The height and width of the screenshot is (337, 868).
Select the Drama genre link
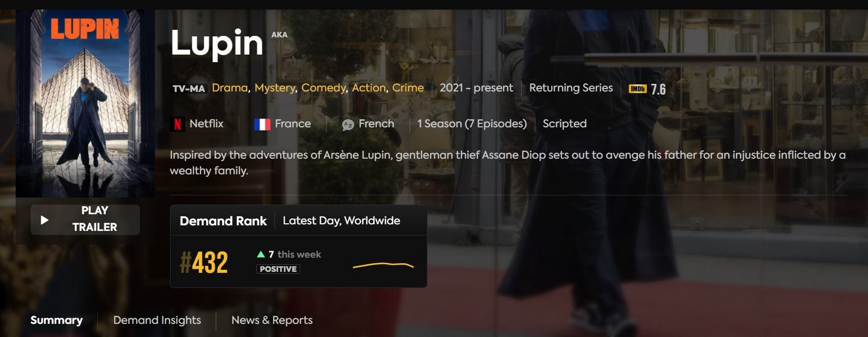(x=230, y=88)
